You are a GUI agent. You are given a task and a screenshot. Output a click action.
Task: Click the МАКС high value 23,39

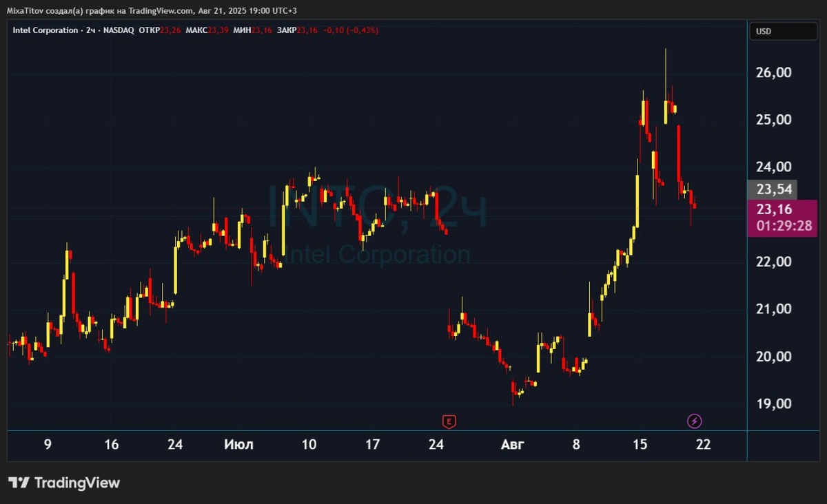[218, 30]
